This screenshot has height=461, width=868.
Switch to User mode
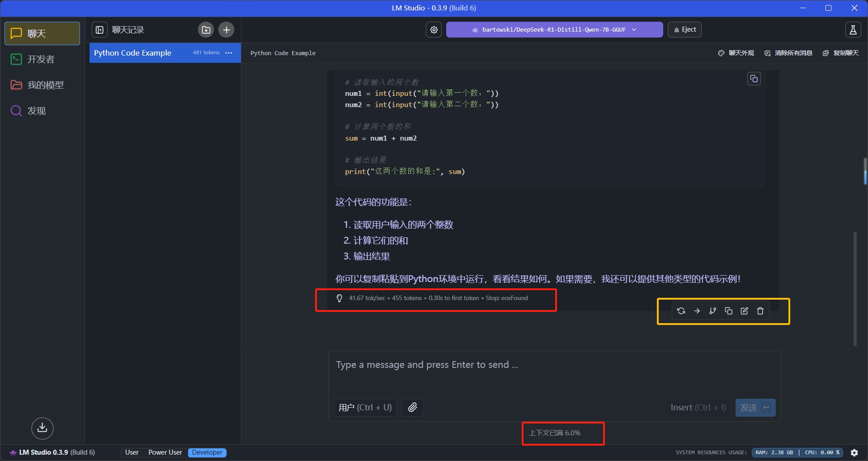pyautogui.click(x=132, y=452)
